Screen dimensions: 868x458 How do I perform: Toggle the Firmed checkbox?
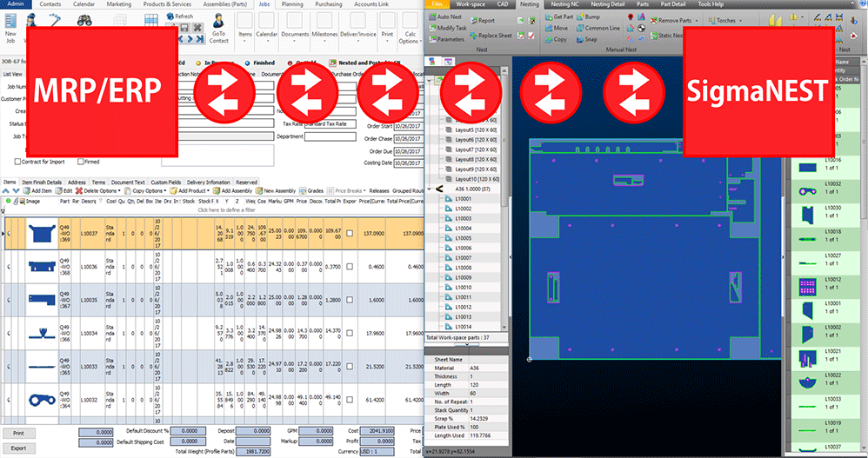tap(81, 162)
